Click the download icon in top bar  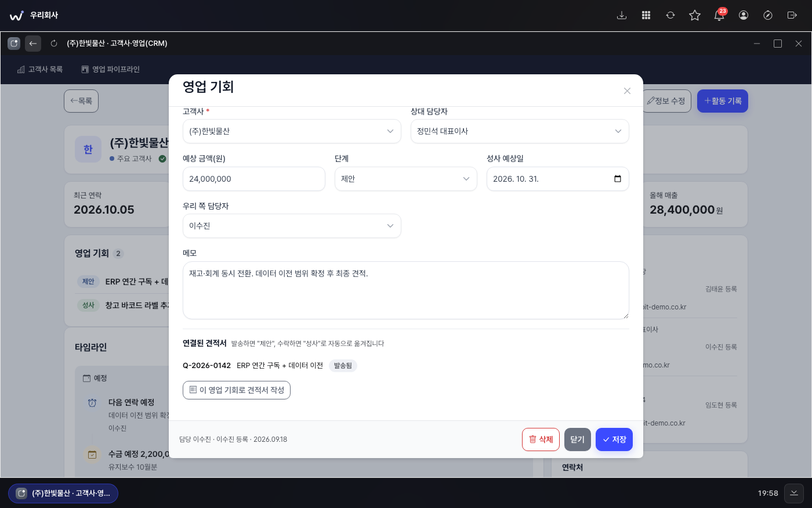pos(622,15)
